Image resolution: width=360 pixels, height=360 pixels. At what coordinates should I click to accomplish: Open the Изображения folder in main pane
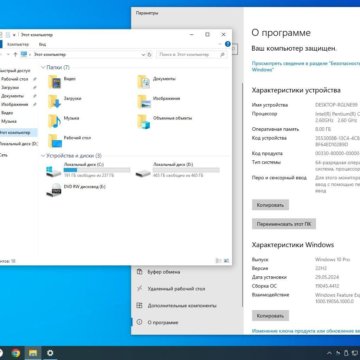[x=159, y=101]
